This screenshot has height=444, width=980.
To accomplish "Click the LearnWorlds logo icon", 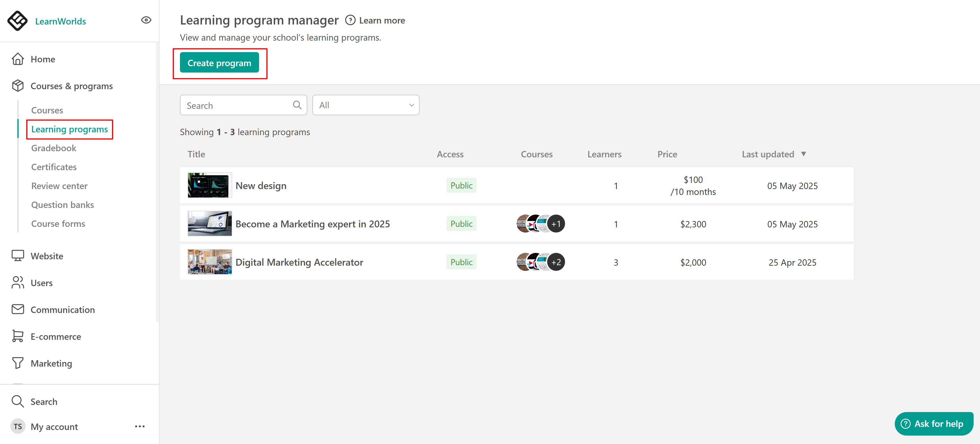I will pyautogui.click(x=18, y=20).
